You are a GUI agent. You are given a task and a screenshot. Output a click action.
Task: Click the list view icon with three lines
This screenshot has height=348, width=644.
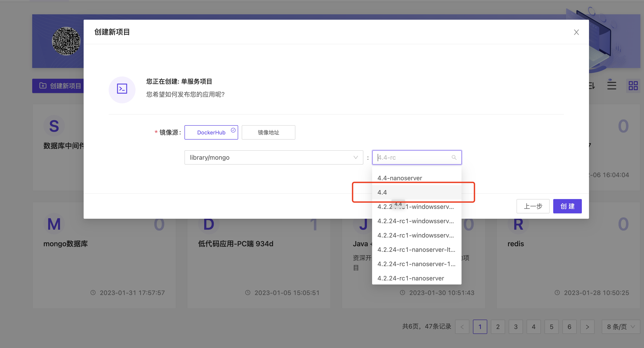(x=612, y=85)
